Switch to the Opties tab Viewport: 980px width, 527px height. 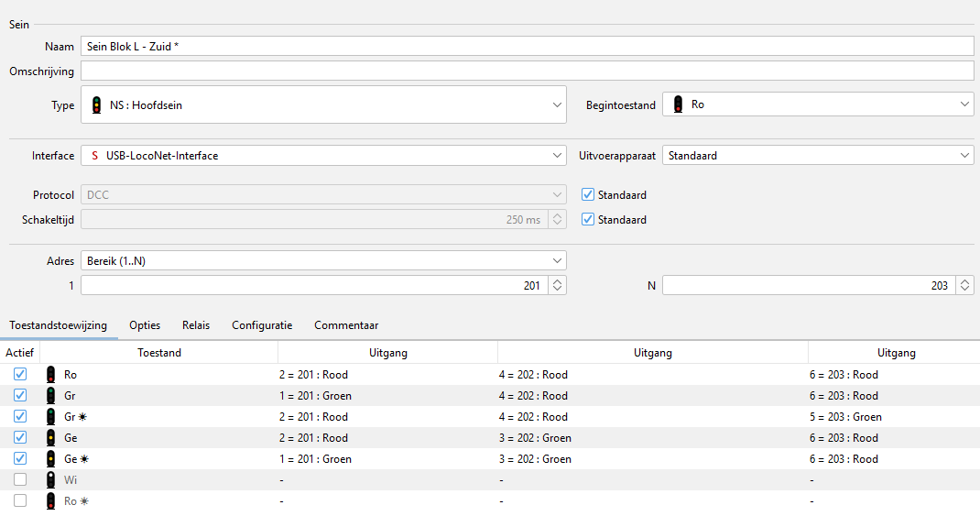tap(145, 325)
